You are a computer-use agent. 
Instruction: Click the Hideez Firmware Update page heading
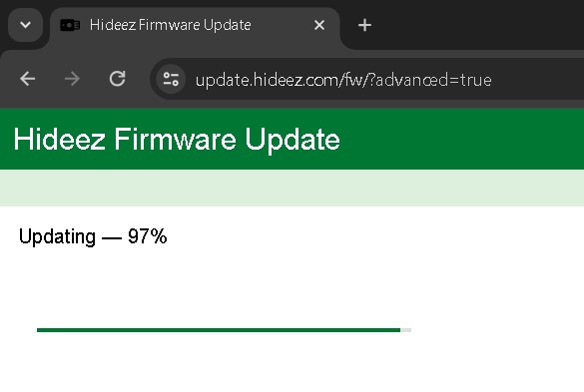click(177, 140)
